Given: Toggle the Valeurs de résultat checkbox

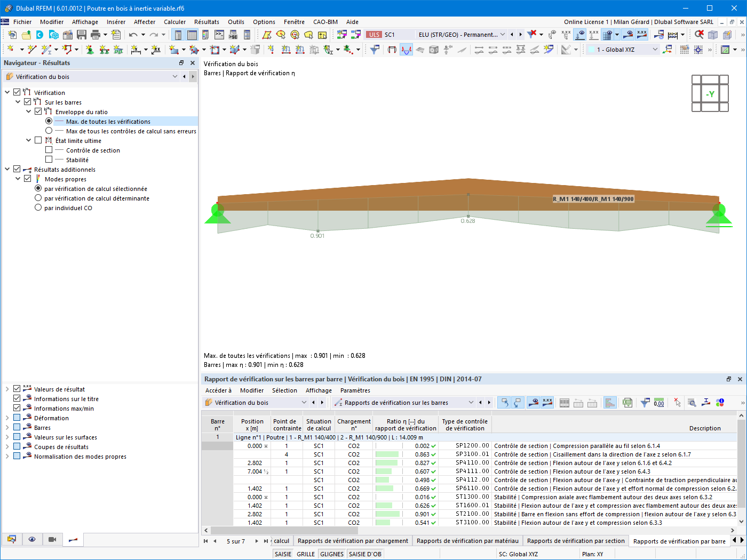Looking at the screenshot, I should pyautogui.click(x=17, y=389).
